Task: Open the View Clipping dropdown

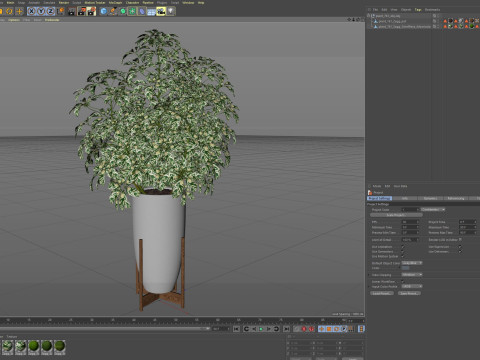Action: [x=412, y=275]
